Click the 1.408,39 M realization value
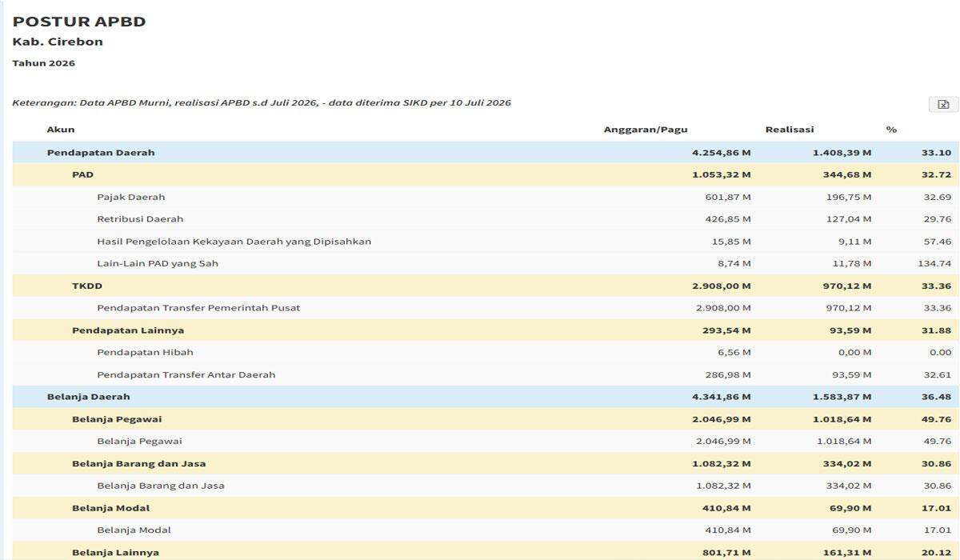Viewport: 960px width, 560px height. tap(842, 152)
